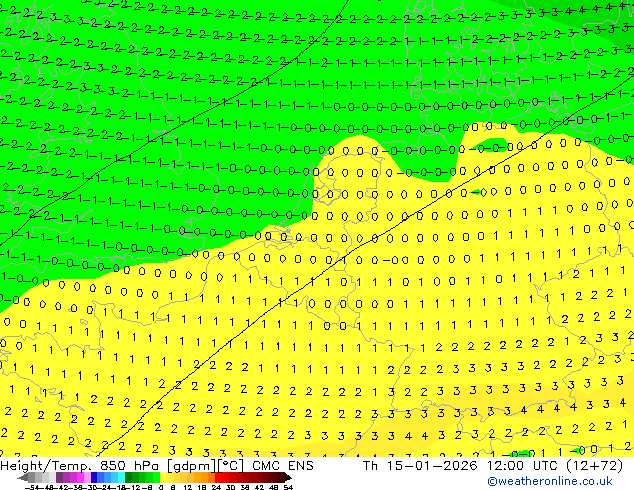Click the 'CMC ENS' model label

tap(283, 466)
